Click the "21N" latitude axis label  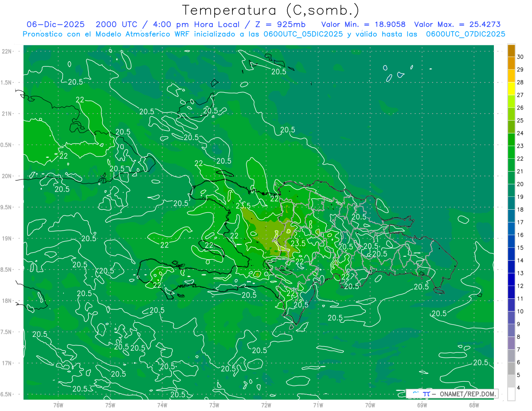tap(7, 114)
